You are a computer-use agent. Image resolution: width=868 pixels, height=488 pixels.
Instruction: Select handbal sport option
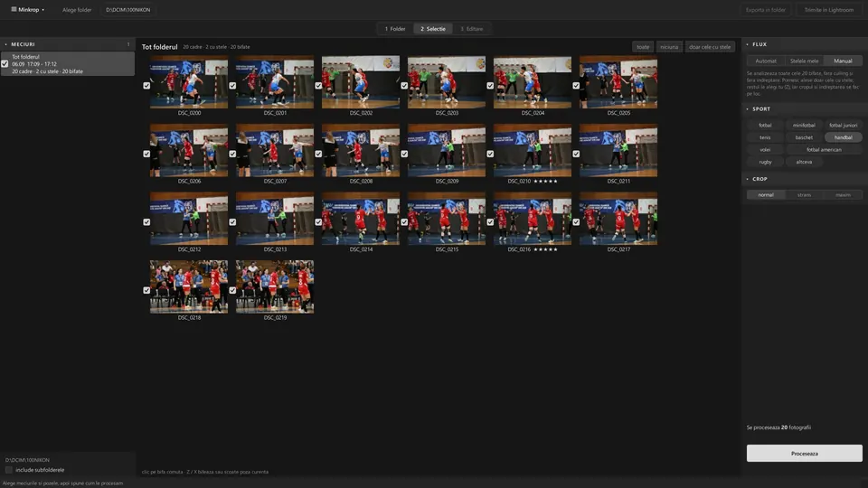tap(843, 137)
